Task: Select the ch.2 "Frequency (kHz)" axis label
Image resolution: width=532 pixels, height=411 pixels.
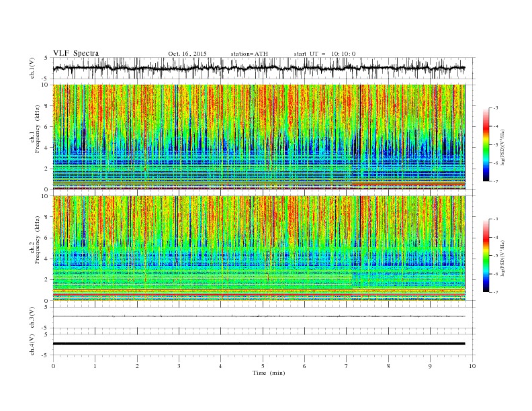Action: 38,240
